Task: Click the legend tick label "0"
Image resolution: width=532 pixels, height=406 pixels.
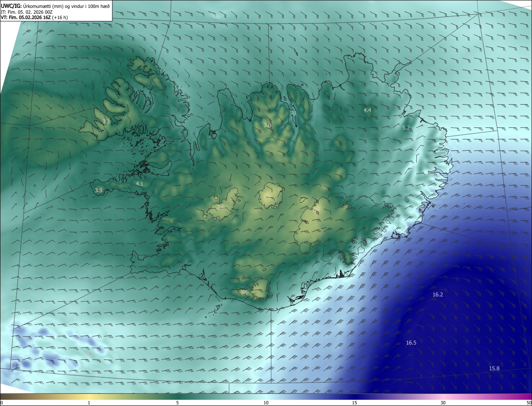Action: [x=2, y=403]
